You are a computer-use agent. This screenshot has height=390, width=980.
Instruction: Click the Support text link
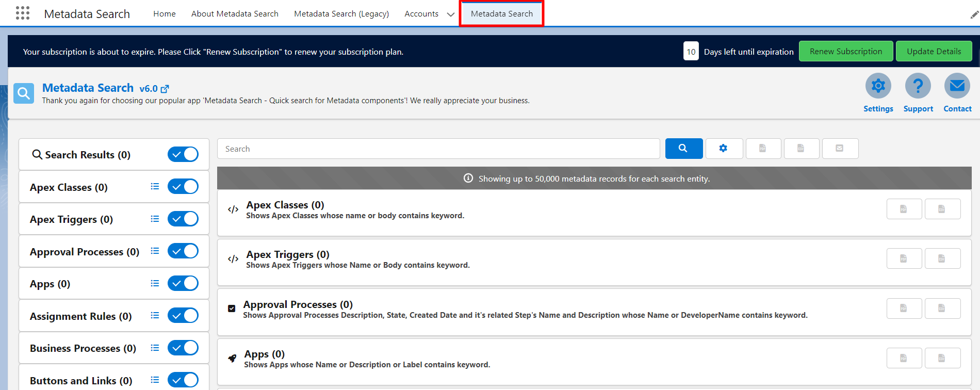tap(918, 109)
